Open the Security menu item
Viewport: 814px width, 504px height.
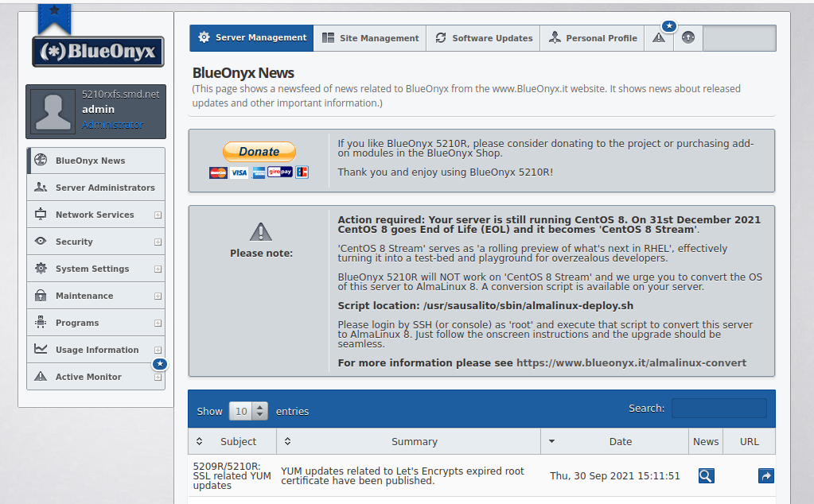click(96, 242)
